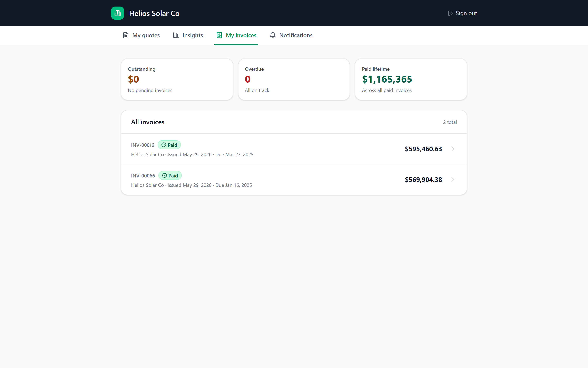This screenshot has width=588, height=368.
Task: Open INV-00016 using its chevron arrow
Action: (453, 149)
